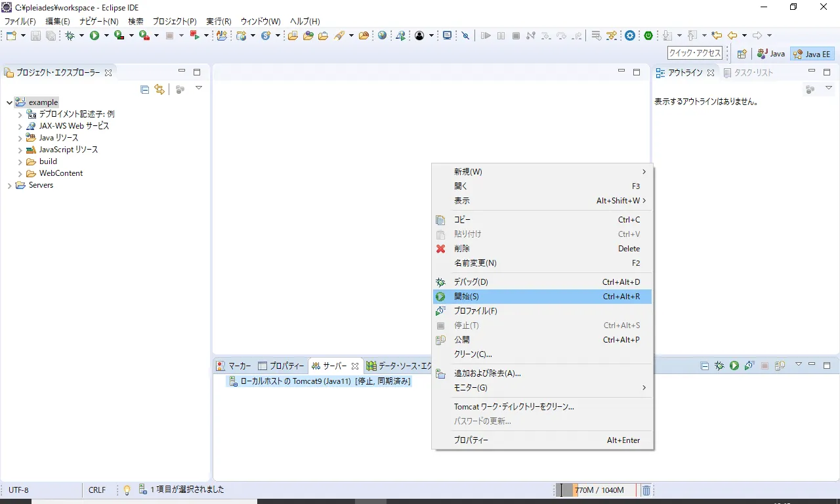840x504 pixels.
Task: Maximize the アウトライン panel
Action: coord(827,72)
